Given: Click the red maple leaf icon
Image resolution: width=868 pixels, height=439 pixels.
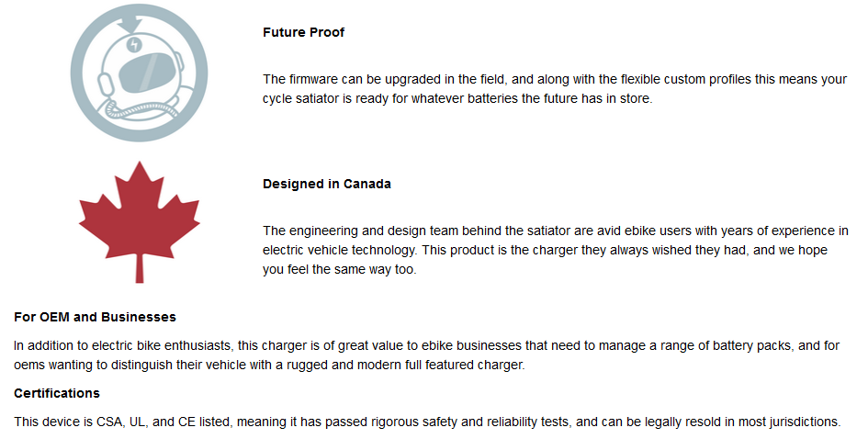Looking at the screenshot, I should (140, 222).
